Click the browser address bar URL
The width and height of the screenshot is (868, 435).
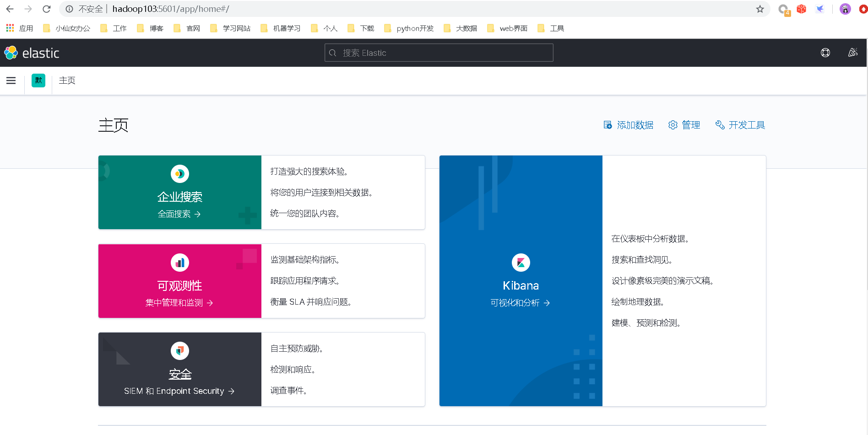coord(171,9)
